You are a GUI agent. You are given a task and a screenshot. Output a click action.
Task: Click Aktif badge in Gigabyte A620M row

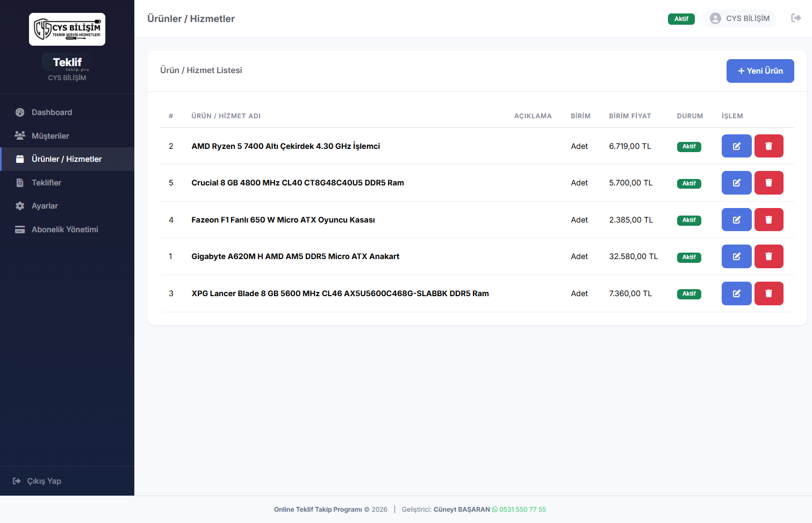689,257
